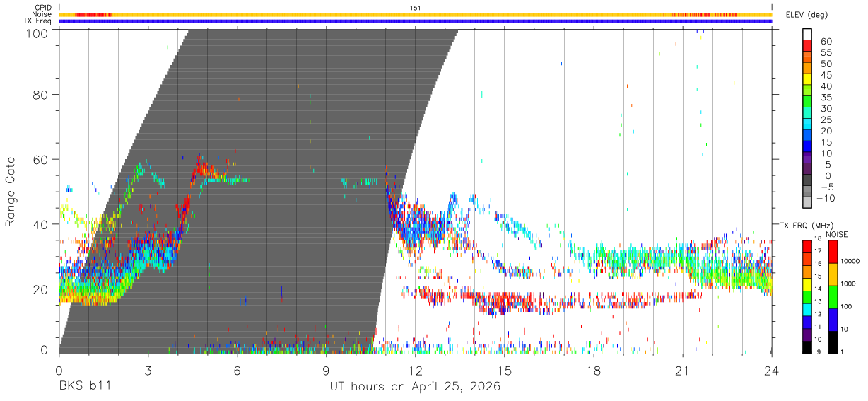Click the black NOISE segment between 10 and 1
Screen dimensions: 868x401
coord(833,342)
